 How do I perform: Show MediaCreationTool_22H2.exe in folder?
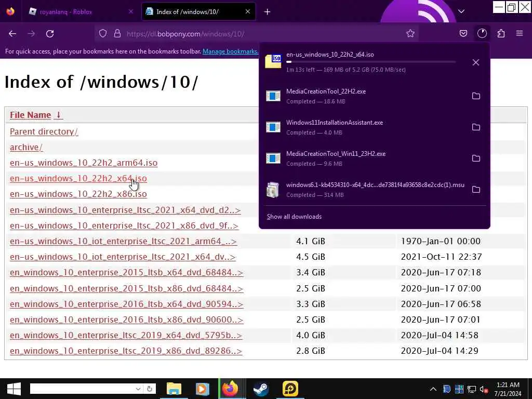coord(476,96)
